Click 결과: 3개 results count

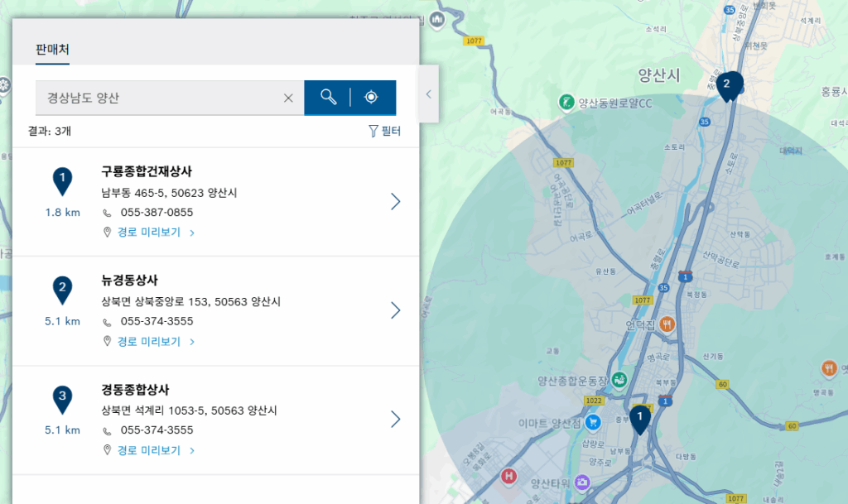(49, 131)
